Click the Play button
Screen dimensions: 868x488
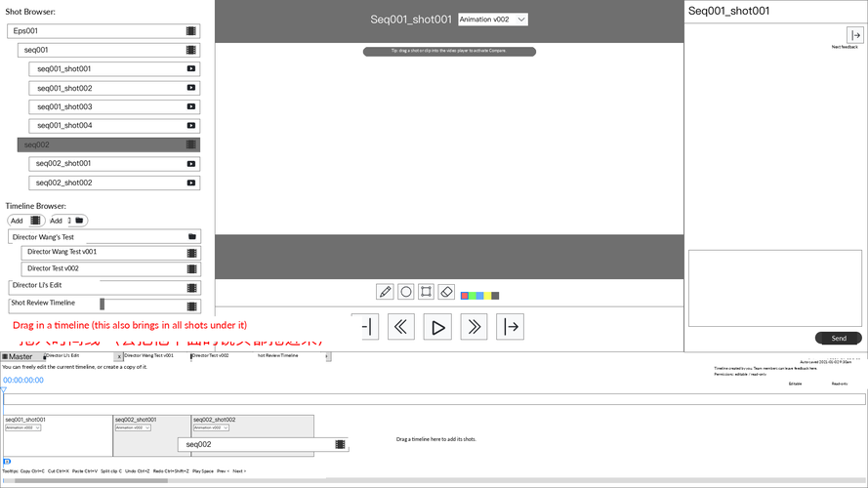[x=437, y=326]
